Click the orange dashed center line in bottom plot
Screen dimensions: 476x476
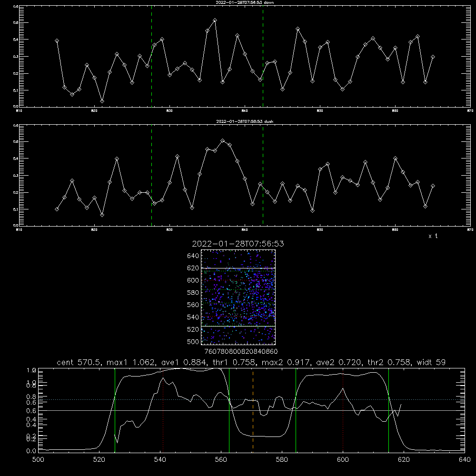253,410
